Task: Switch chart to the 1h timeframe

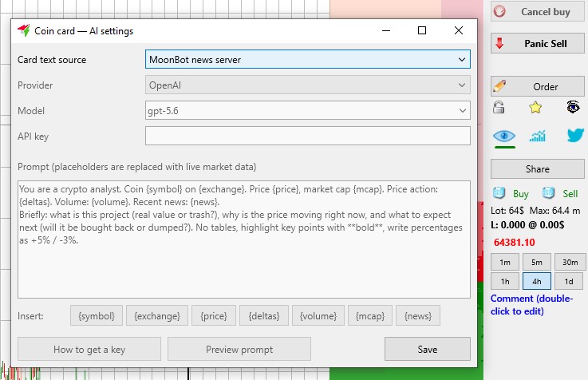Action: click(x=505, y=281)
